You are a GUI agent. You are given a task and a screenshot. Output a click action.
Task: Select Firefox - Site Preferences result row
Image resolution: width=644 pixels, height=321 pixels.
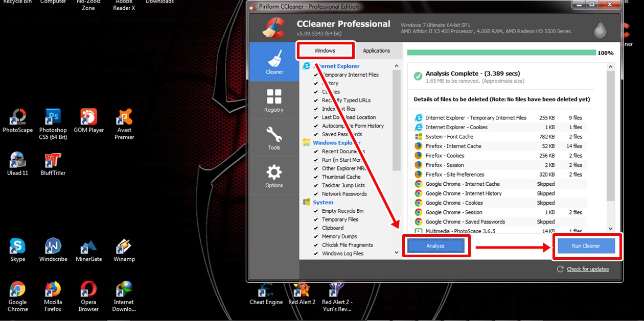(500, 175)
